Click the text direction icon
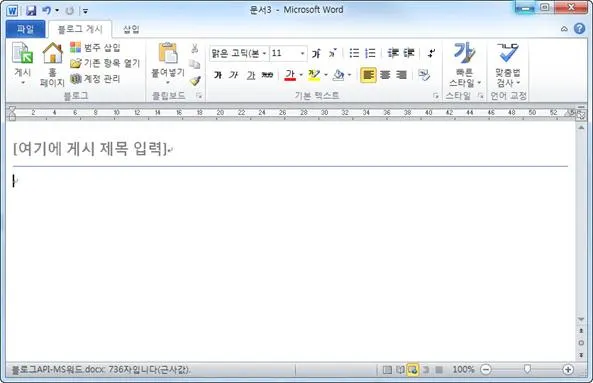593x383 pixels. (x=431, y=53)
